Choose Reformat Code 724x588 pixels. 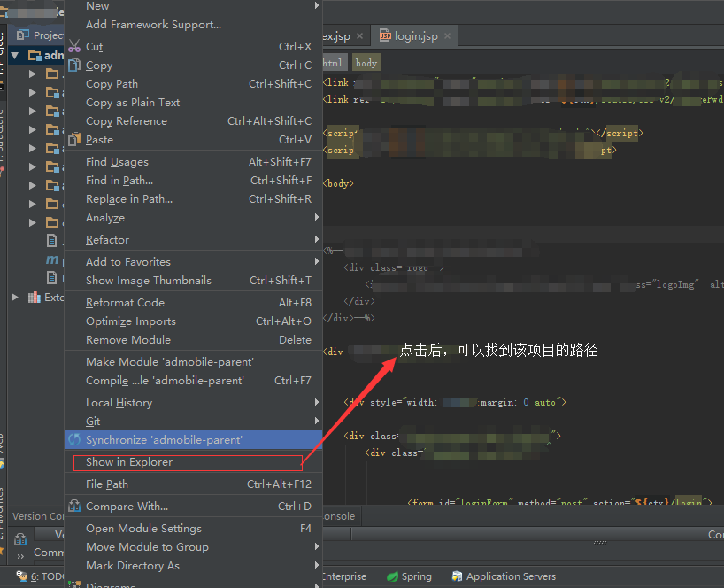click(x=194, y=303)
